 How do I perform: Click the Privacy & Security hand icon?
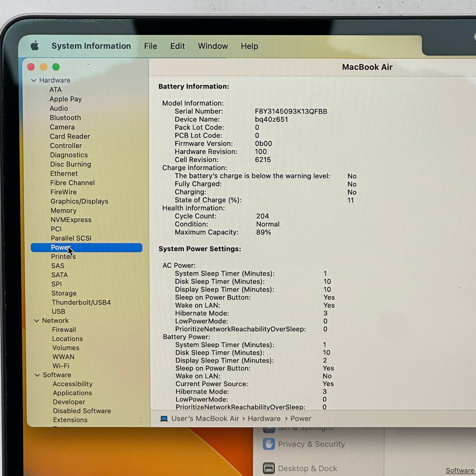pos(269,444)
